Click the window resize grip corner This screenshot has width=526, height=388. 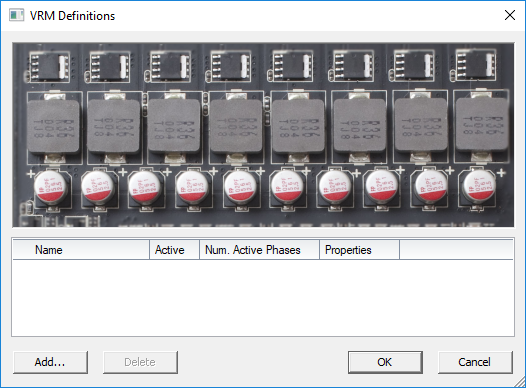[x=520, y=383]
